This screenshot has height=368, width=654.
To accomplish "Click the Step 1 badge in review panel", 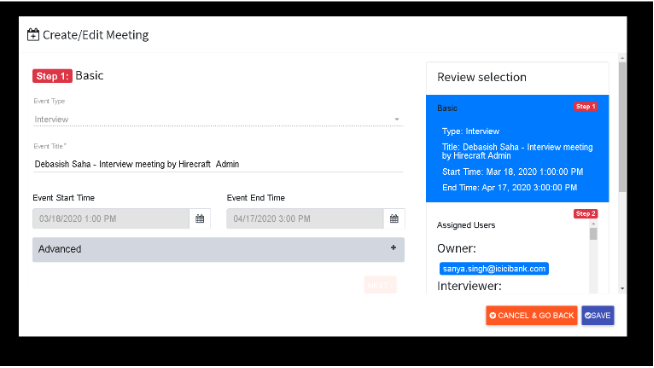I will 586,106.
